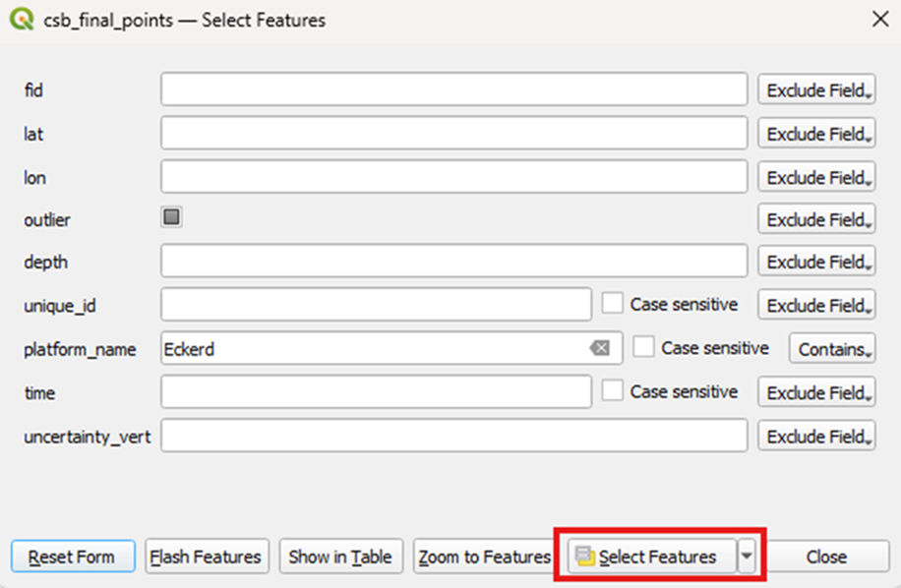The width and height of the screenshot is (901, 588).
Task: Enable Case sensitive for unique_id
Action: (x=613, y=304)
